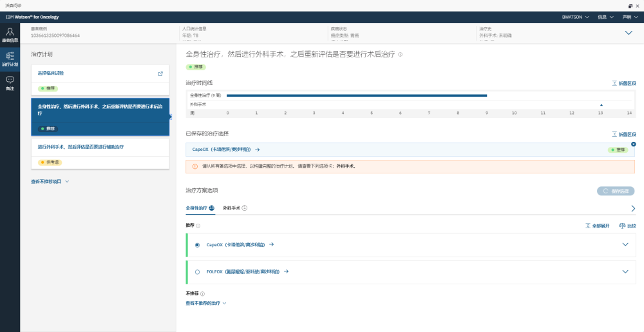Image resolution: width=644 pixels, height=332 pixels.
Task: Collapse the 治疗时间线 section via 折叠区段
Action: (623, 83)
